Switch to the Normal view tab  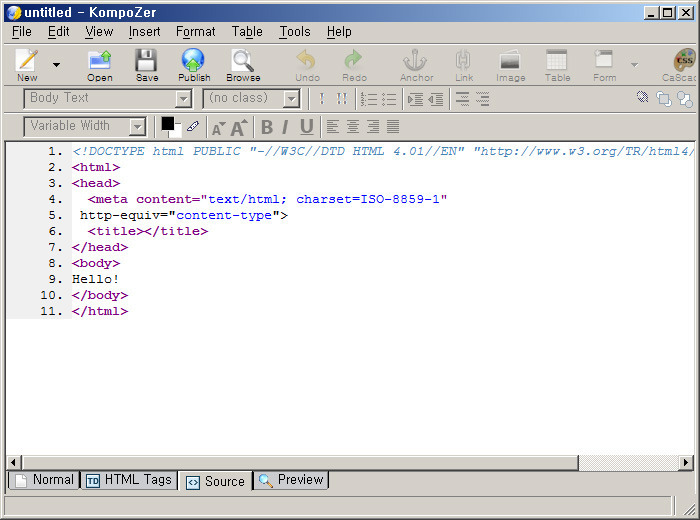coord(44,480)
